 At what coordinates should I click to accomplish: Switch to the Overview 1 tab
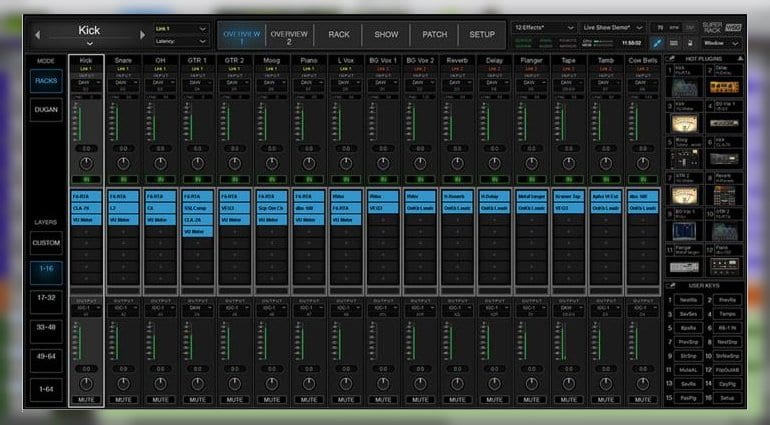point(241,35)
